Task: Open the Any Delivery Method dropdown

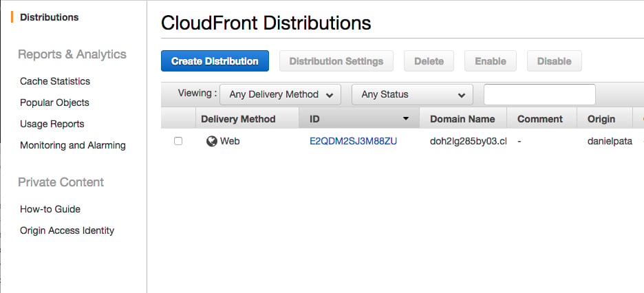Action: (280, 95)
